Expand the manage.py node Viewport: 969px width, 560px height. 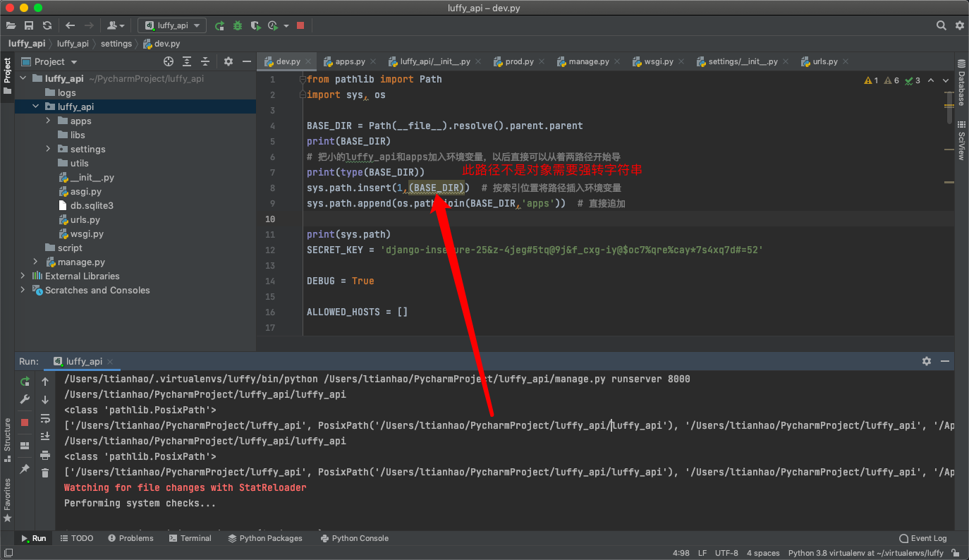(x=36, y=262)
